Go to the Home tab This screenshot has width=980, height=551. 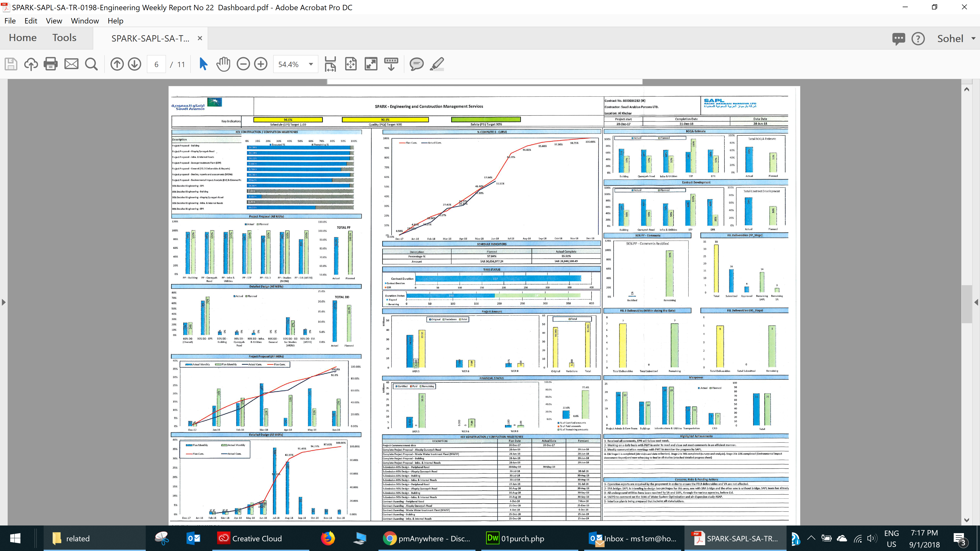tap(23, 38)
